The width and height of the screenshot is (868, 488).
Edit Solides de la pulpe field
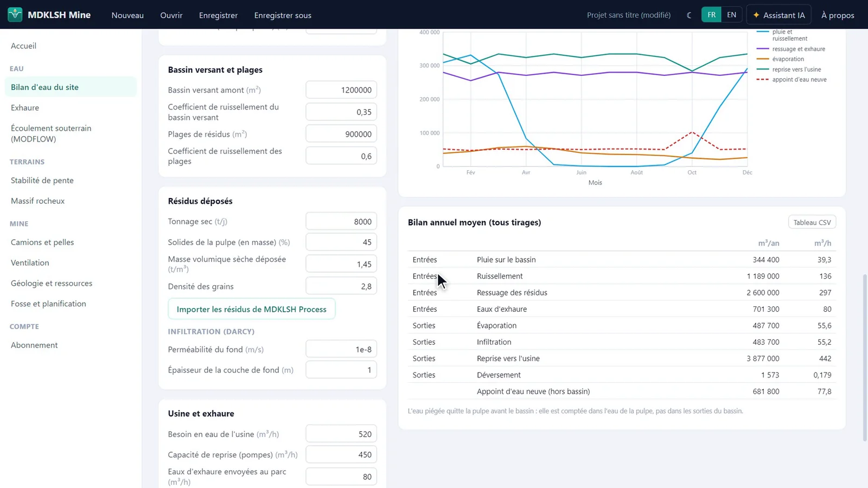point(341,242)
